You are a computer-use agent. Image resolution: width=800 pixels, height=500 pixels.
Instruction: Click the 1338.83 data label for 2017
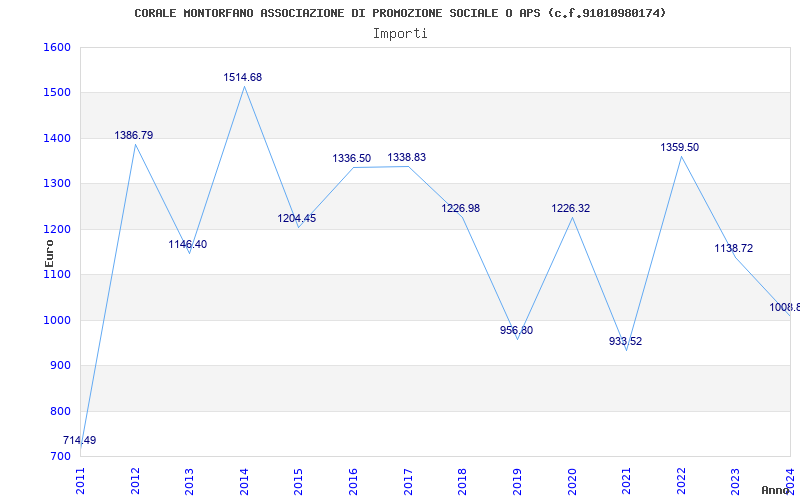[406, 157]
